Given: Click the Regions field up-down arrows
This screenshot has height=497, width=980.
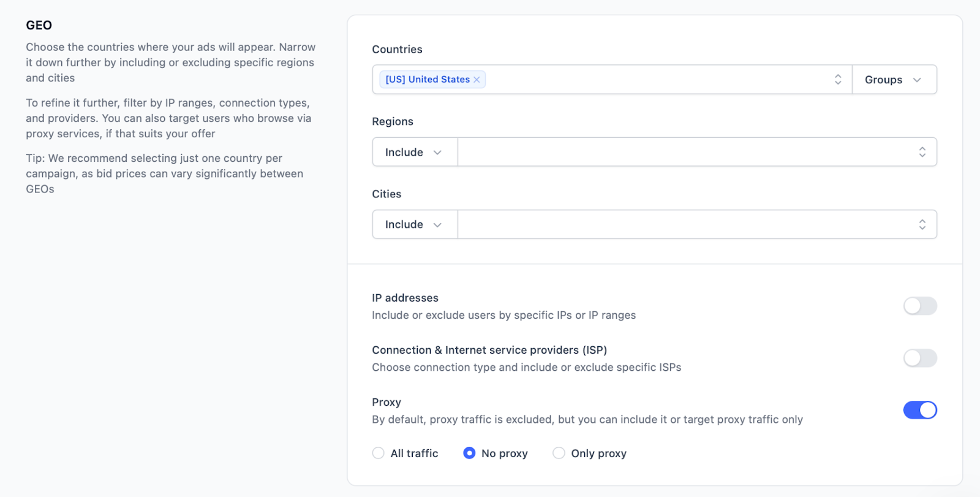Looking at the screenshot, I should [x=922, y=152].
